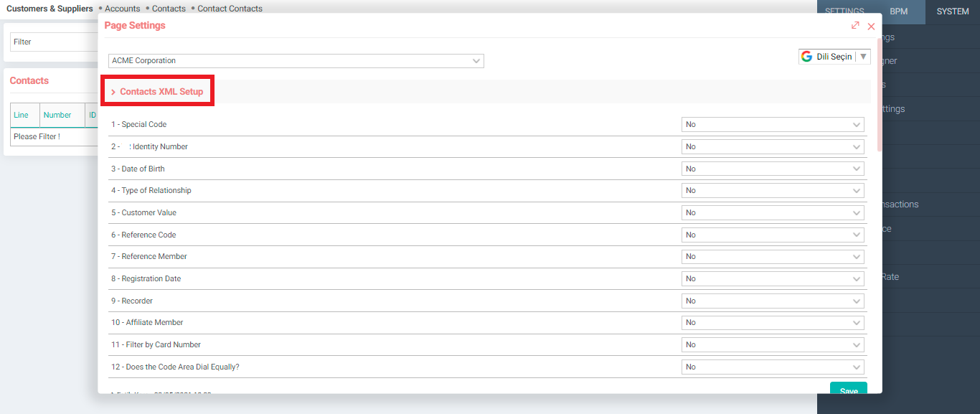
Task: Save the page settings
Action: (x=849, y=390)
